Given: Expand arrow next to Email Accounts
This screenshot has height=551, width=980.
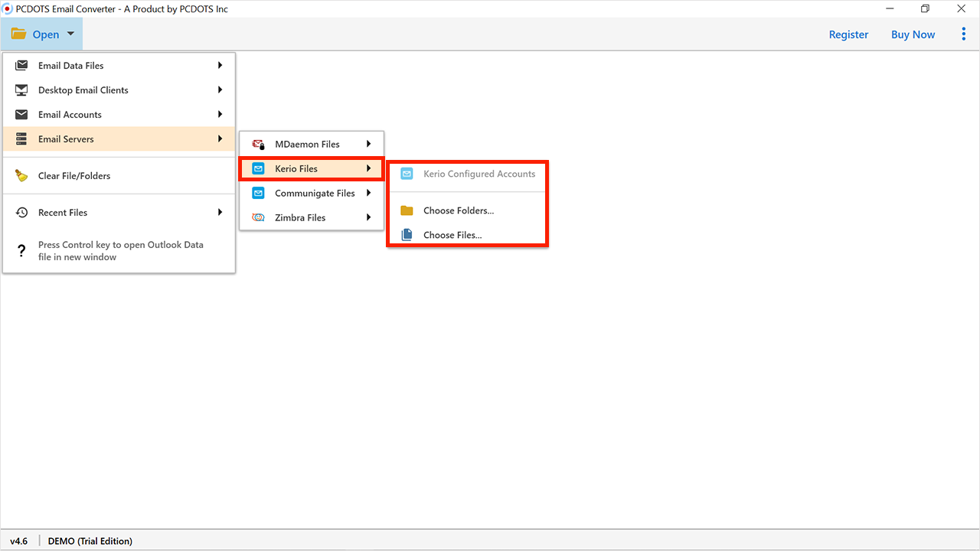Looking at the screenshot, I should 220,114.
